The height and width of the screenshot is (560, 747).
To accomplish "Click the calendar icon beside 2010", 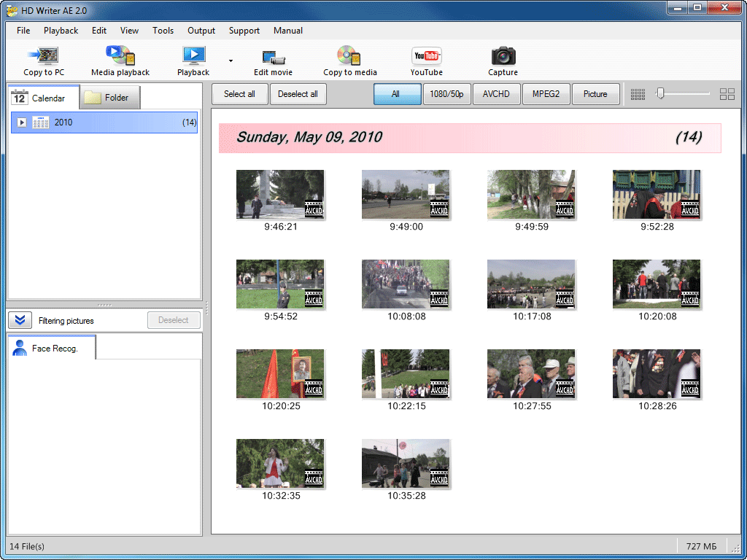I will 41,122.
